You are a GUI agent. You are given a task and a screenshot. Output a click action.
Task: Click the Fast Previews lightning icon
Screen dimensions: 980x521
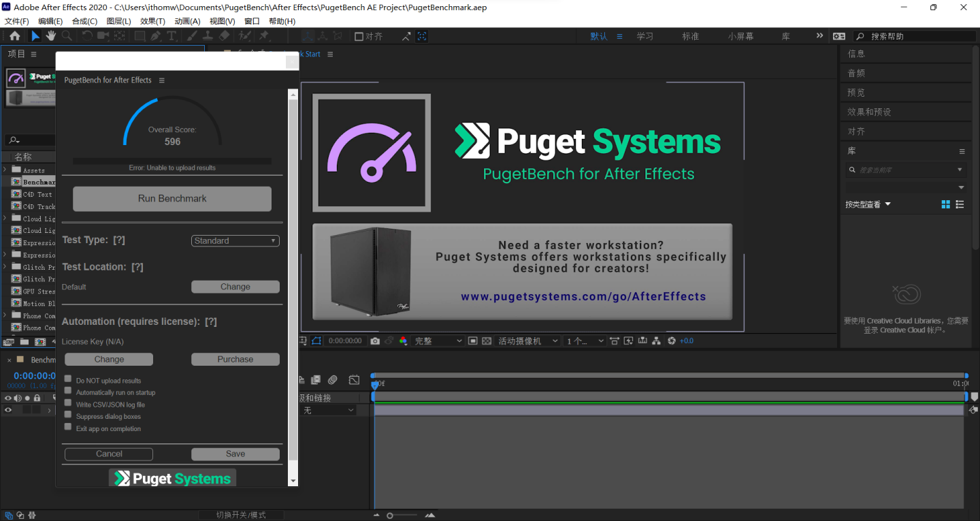(x=627, y=341)
